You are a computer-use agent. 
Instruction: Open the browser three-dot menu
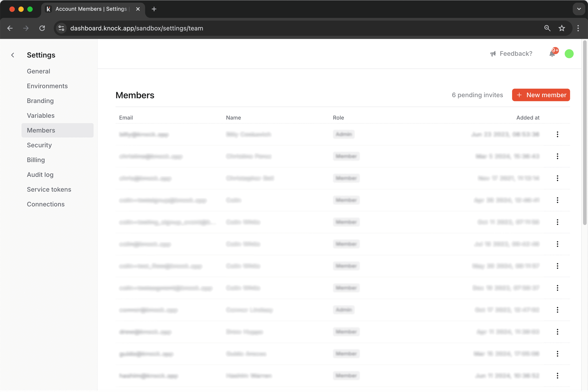coord(578,28)
